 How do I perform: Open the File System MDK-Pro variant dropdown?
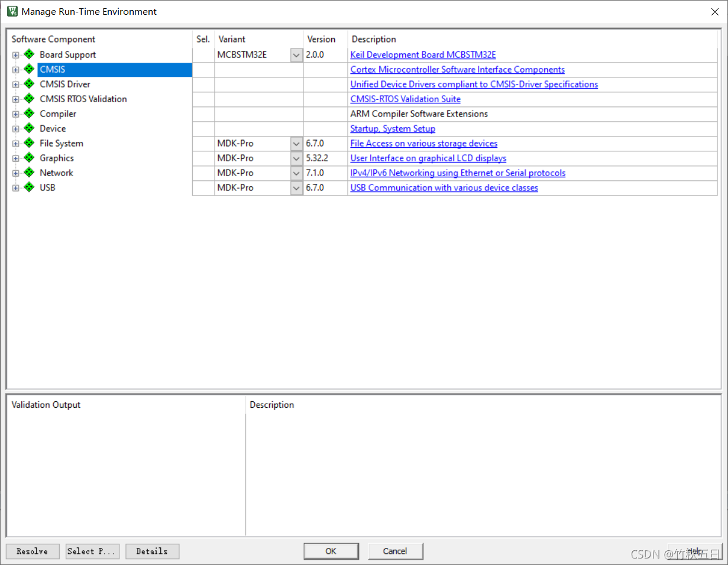(297, 144)
